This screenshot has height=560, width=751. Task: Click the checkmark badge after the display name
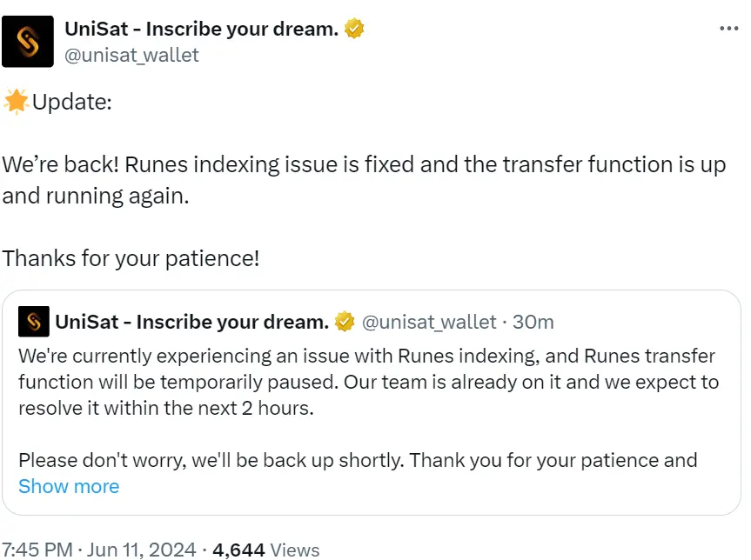coord(353,28)
